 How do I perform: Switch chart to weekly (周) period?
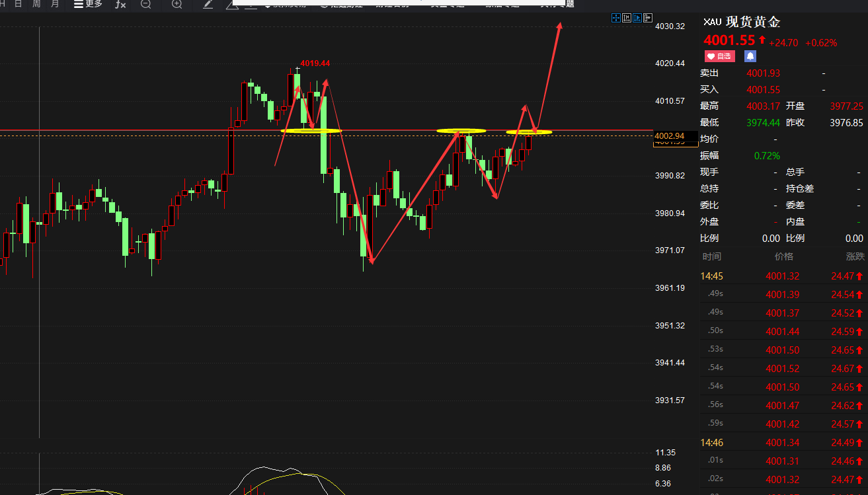(36, 4)
